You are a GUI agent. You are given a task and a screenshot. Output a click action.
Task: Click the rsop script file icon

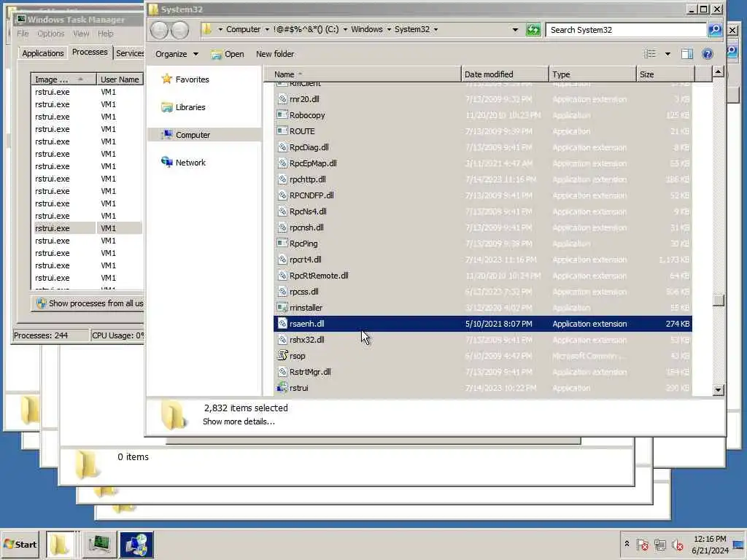tap(282, 356)
